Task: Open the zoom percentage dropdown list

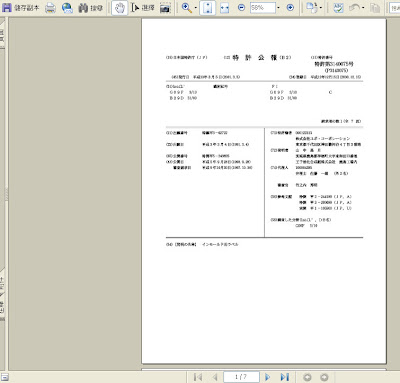Action: point(279,8)
